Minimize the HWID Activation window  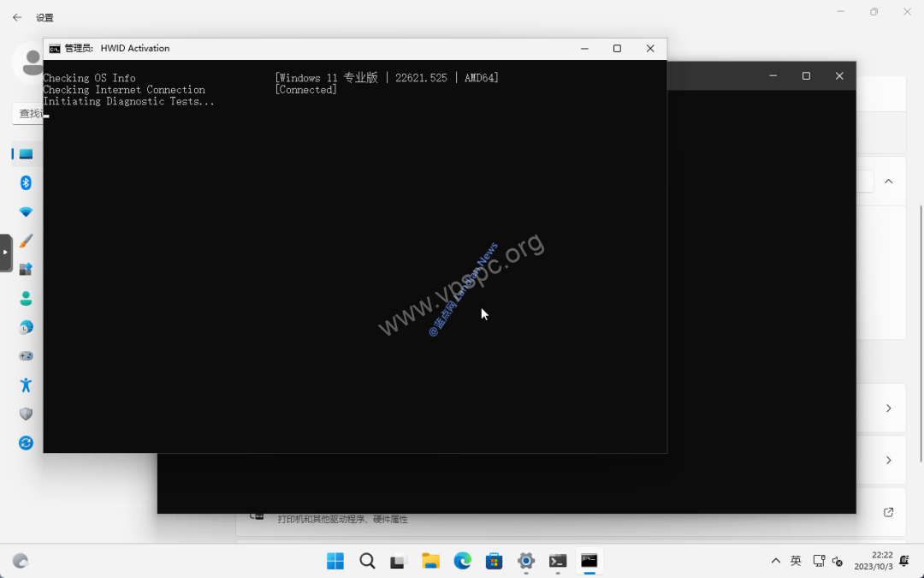pos(584,48)
